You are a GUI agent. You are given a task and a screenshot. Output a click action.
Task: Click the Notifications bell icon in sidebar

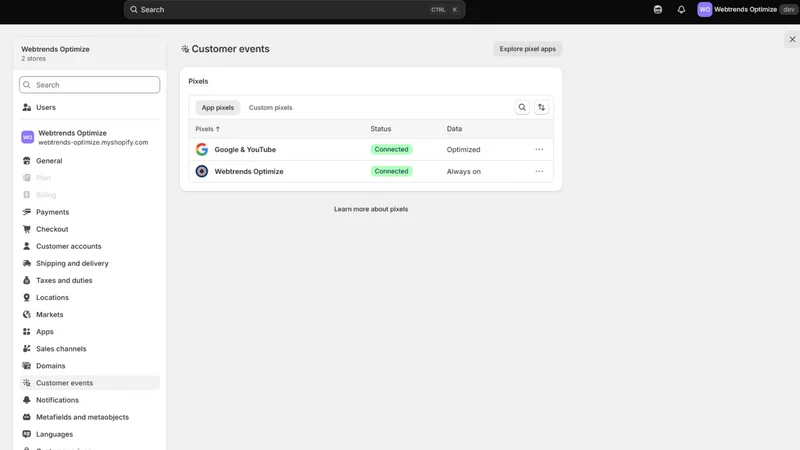tap(27, 400)
